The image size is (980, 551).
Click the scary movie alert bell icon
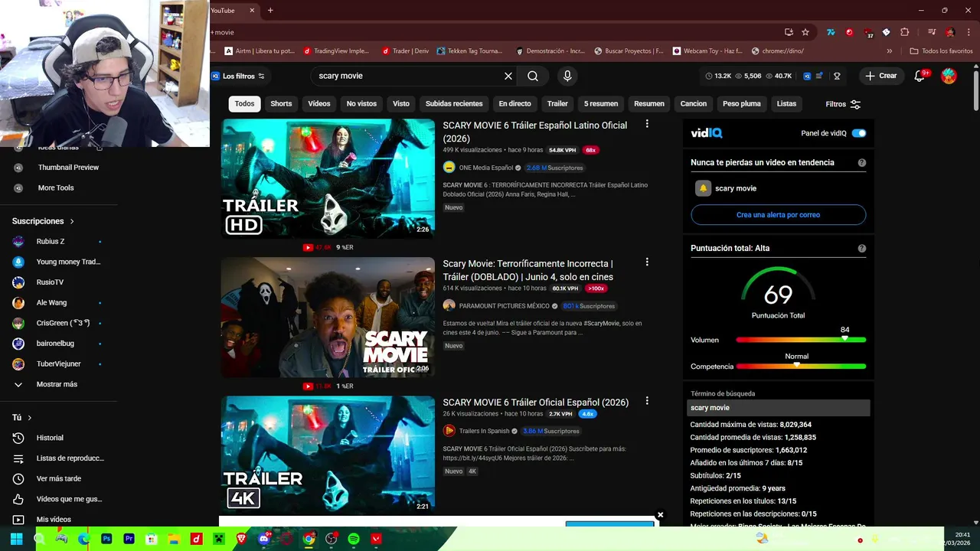(x=703, y=188)
